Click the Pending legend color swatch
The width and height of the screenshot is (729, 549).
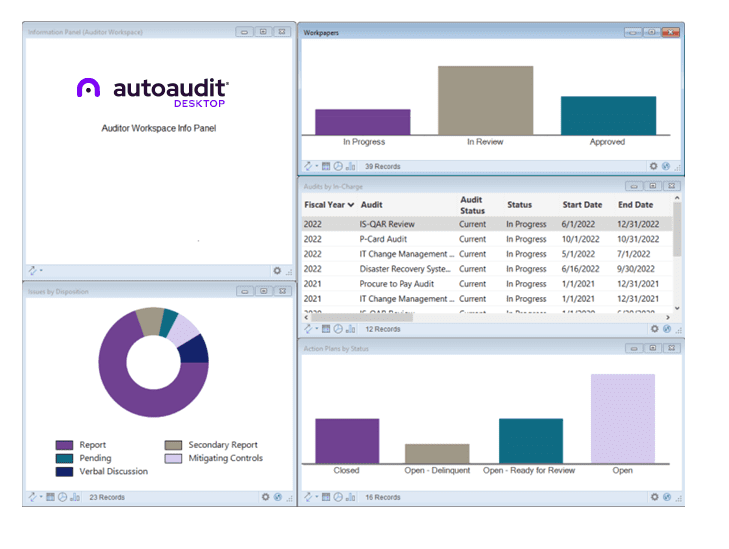(64, 458)
